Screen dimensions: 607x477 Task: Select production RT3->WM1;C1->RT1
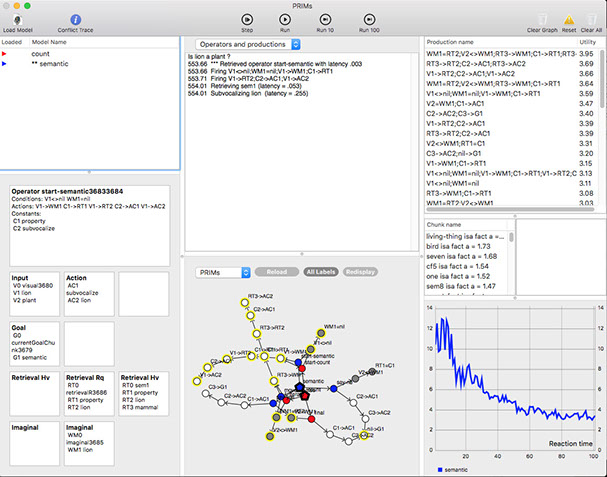click(x=512, y=193)
